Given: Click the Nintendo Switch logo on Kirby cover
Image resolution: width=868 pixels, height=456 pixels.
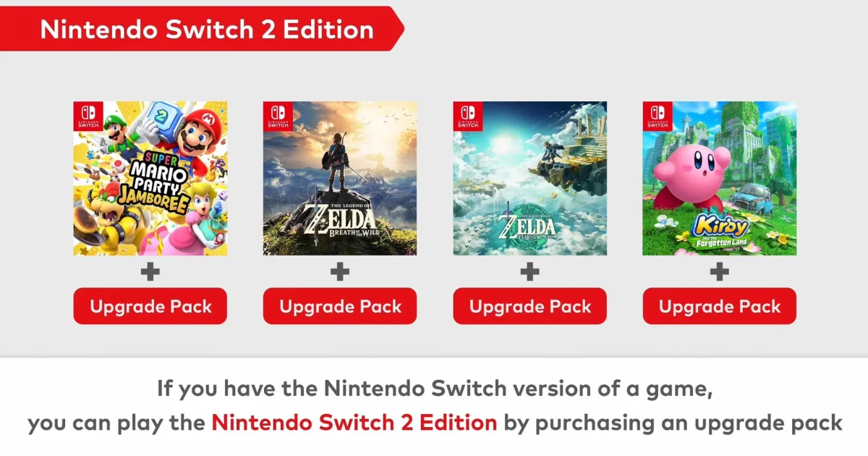Looking at the screenshot, I should pos(658,116).
